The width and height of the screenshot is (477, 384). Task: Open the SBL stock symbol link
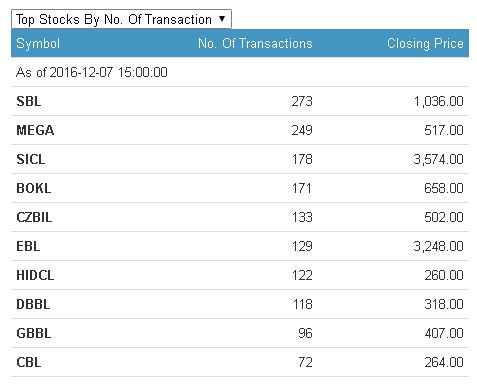click(29, 101)
